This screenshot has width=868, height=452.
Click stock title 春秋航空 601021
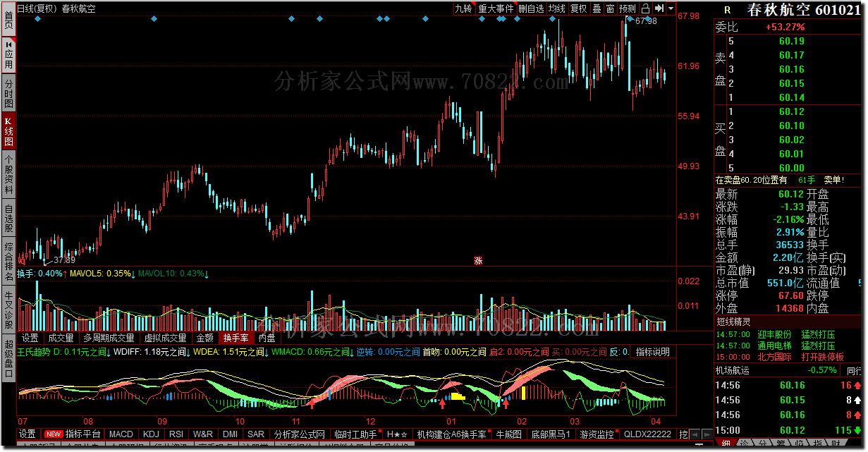click(x=803, y=10)
